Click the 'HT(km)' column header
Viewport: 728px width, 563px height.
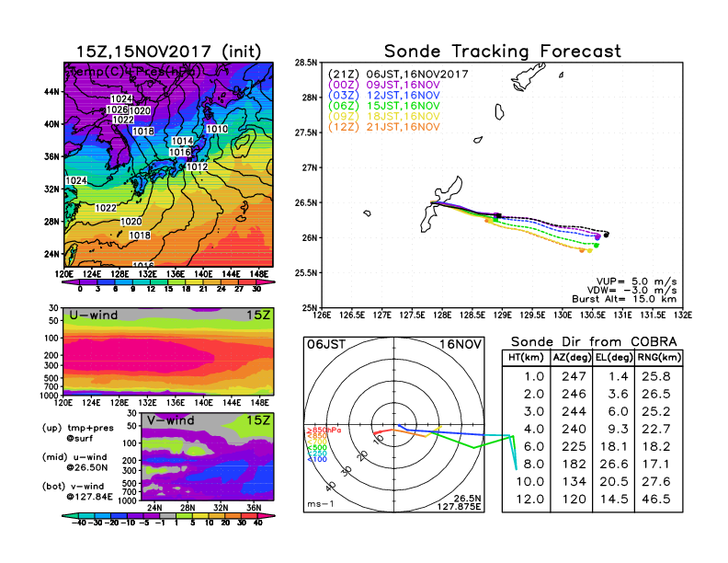tap(526, 358)
